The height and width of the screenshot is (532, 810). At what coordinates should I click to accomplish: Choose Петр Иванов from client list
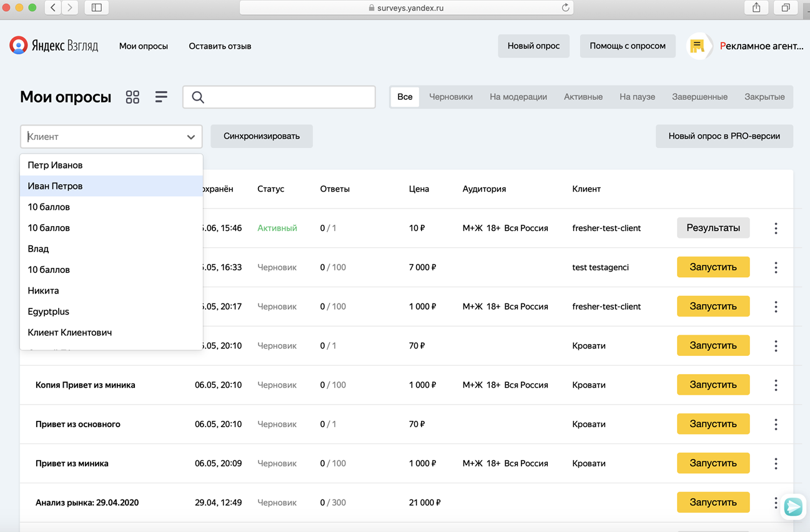111,165
